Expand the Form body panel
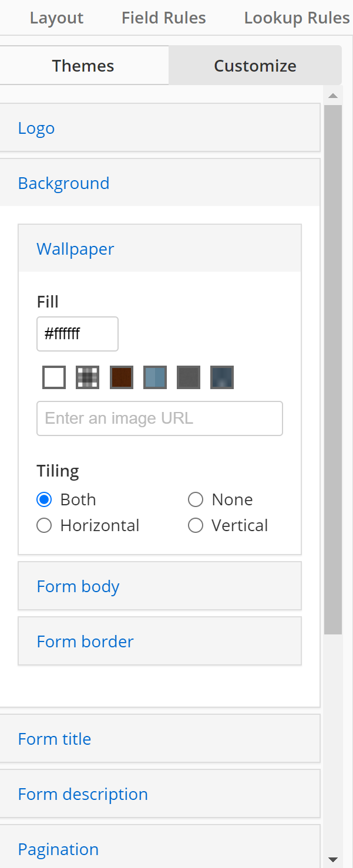353x868 pixels. [x=160, y=586]
